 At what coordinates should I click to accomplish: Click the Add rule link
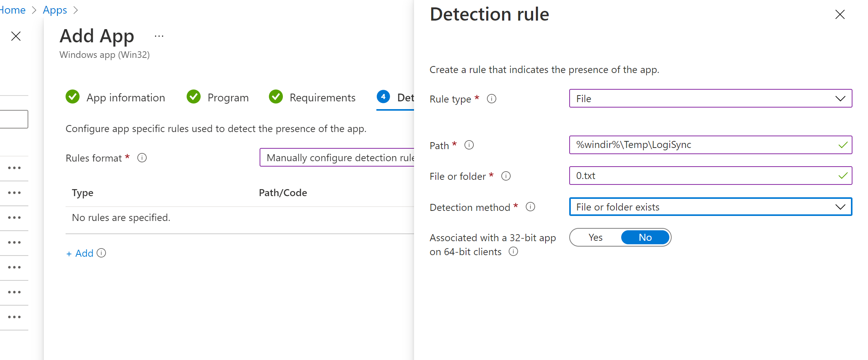coord(80,254)
